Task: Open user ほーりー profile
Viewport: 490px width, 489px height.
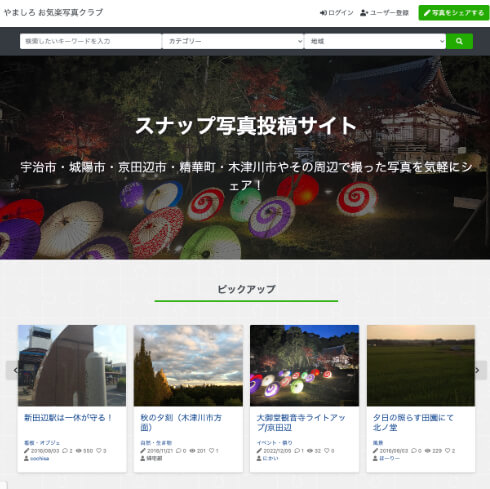Action: click(389, 459)
